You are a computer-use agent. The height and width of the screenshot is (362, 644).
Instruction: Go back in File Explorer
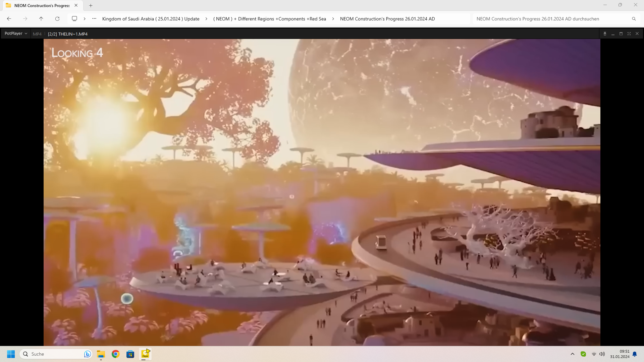tap(9, 19)
